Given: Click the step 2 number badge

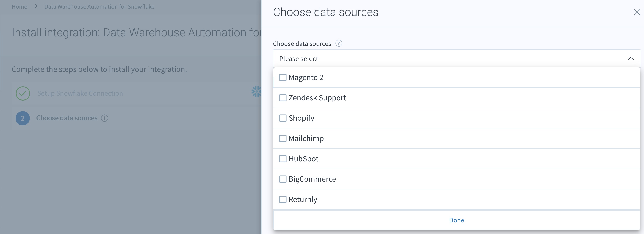Looking at the screenshot, I should [x=23, y=118].
